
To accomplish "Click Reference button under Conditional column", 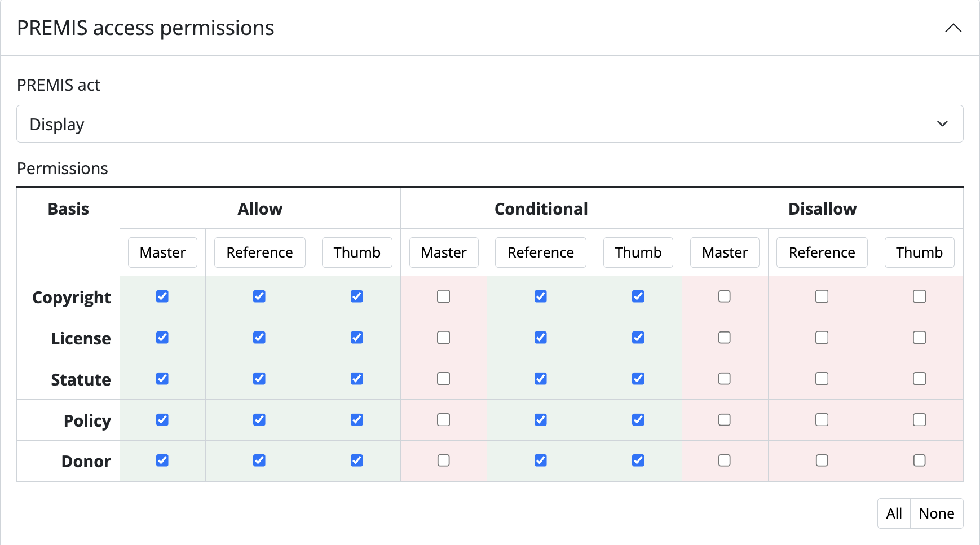I will [541, 252].
